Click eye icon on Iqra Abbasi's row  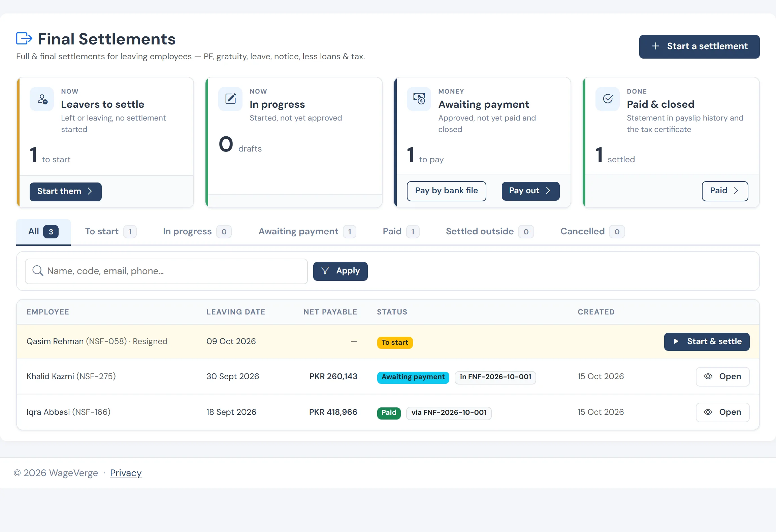pos(708,412)
